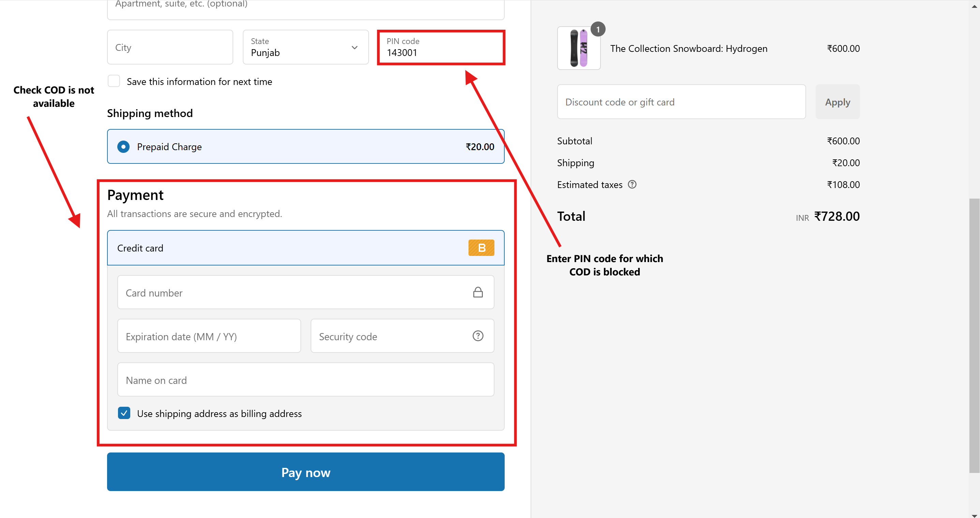Click Apply discount button
Viewport: 980px width, 518px height.
point(837,102)
